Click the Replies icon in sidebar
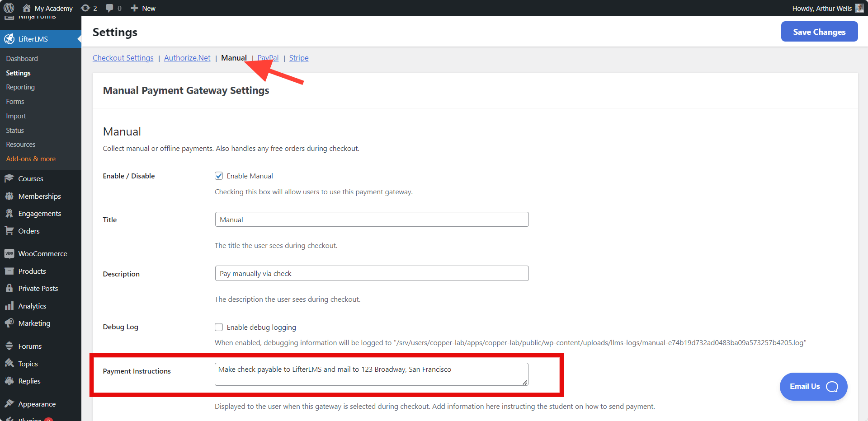This screenshot has height=421, width=868. click(x=9, y=381)
